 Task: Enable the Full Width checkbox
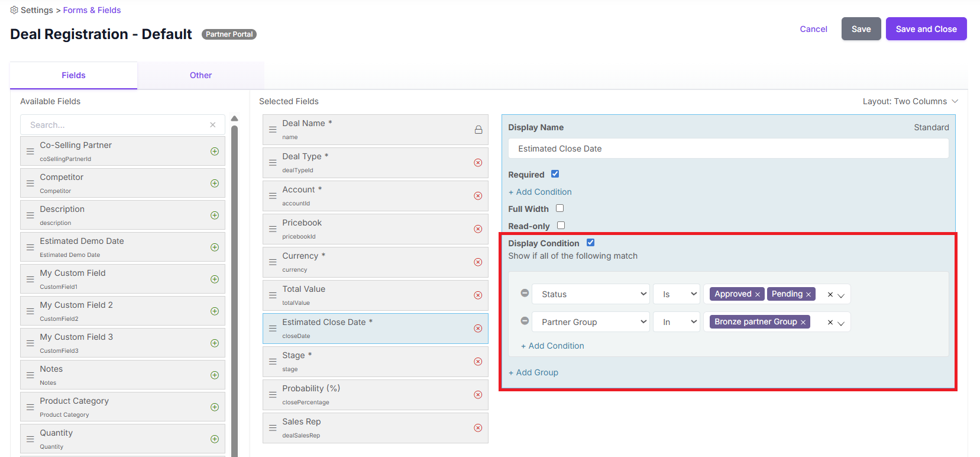pyautogui.click(x=559, y=208)
